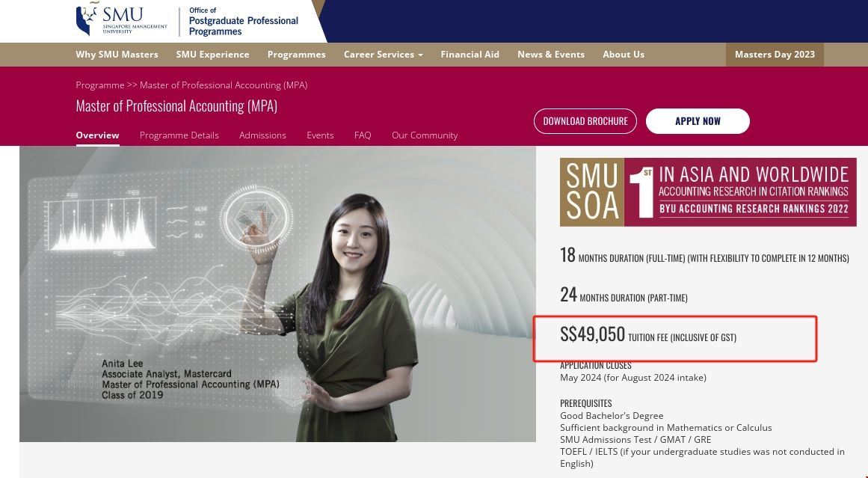868x478 pixels.
Task: Open the Career Services dropdown
Action: (378, 54)
